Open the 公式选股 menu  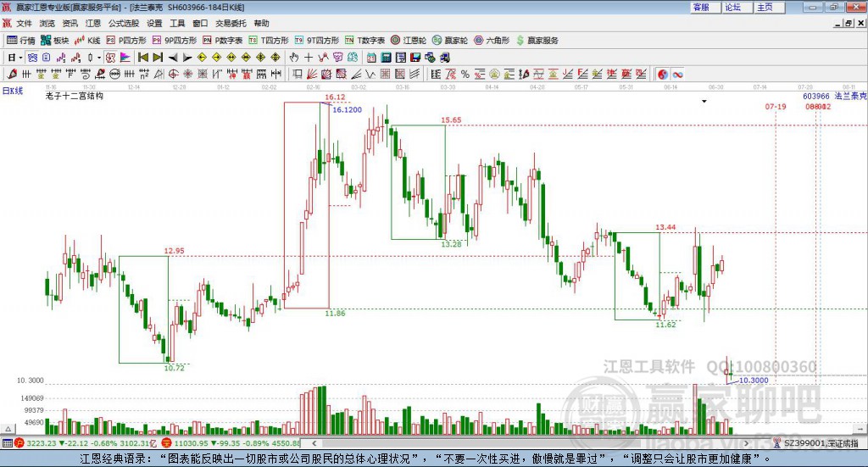pyautogui.click(x=124, y=23)
